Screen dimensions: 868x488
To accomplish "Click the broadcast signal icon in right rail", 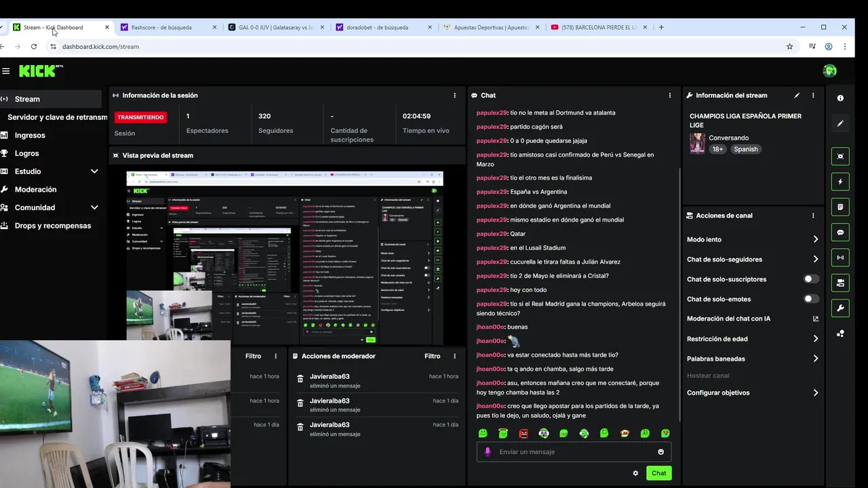I will pyautogui.click(x=840, y=258).
